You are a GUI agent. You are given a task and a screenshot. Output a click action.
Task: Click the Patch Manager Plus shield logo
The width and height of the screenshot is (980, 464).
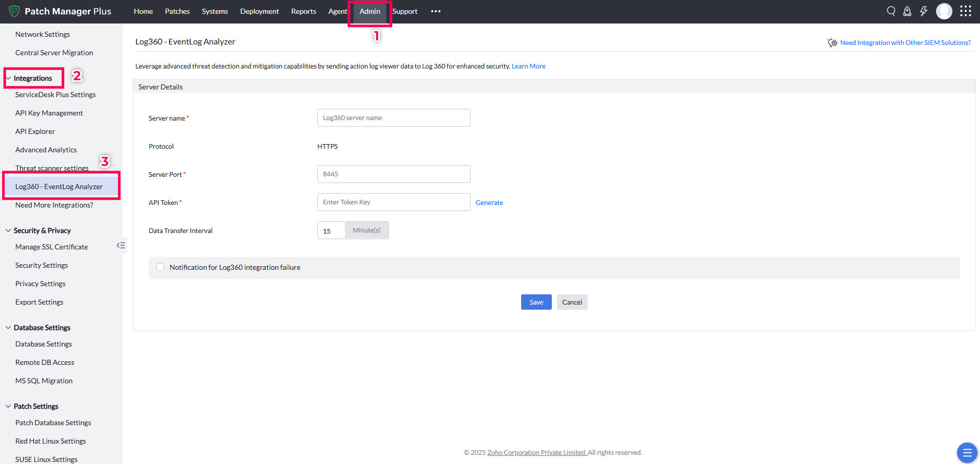click(x=14, y=11)
